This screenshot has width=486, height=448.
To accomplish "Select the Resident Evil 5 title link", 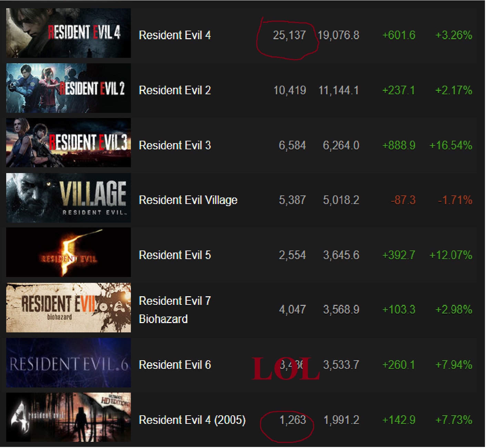I will point(175,255).
